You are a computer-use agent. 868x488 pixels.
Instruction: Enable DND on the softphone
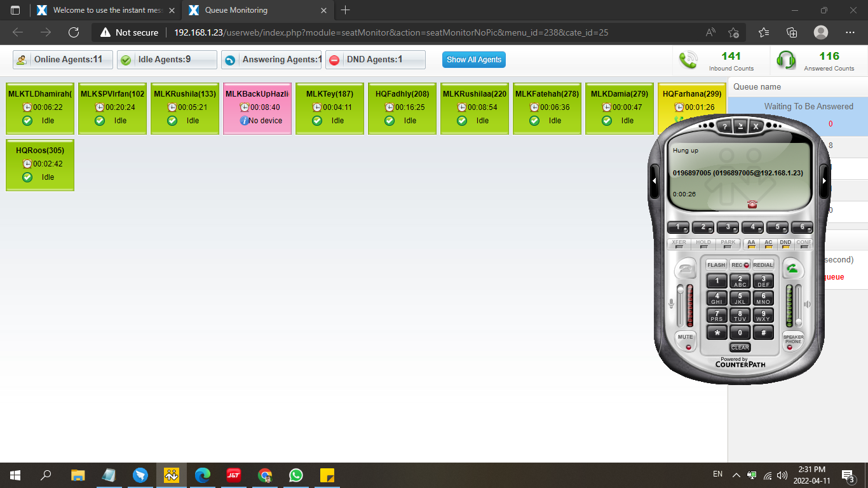click(x=785, y=243)
